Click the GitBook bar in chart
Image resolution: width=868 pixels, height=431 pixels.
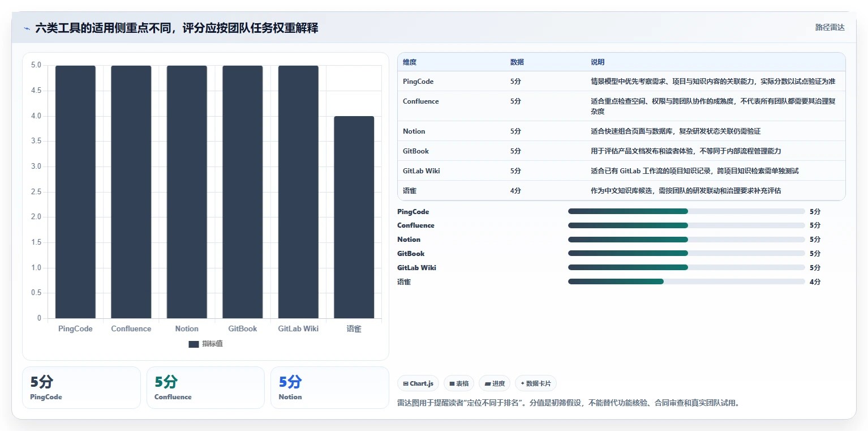coord(243,192)
